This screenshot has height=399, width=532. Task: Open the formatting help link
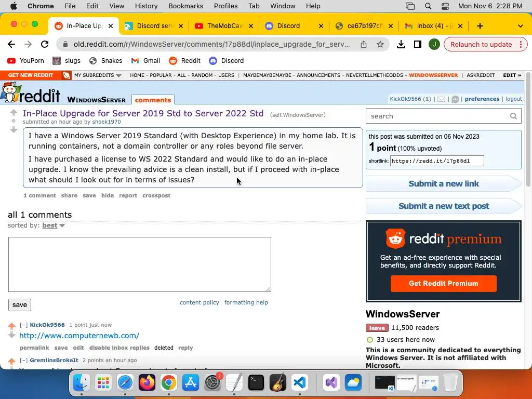click(x=246, y=302)
